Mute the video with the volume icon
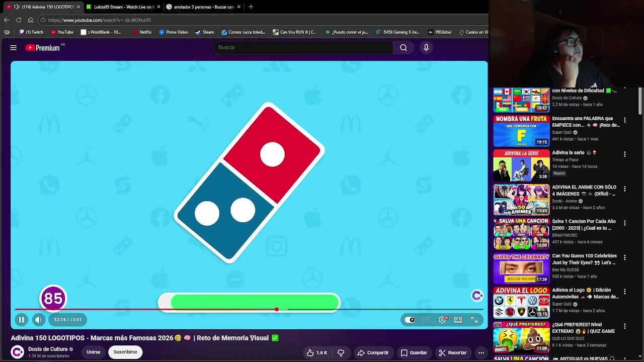Image resolution: width=644 pixels, height=362 pixels. point(38,319)
